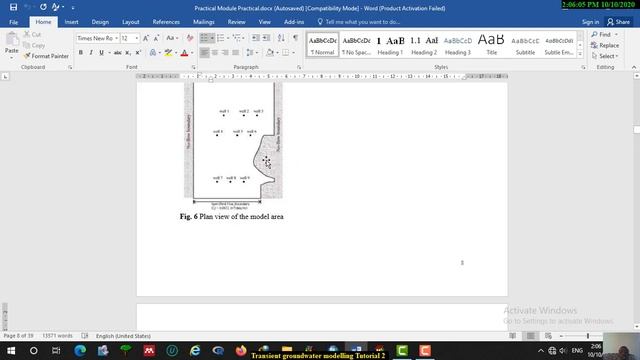Open Firefox from the taskbar
Image resolution: width=640 pixels, height=360 pixels.
pyautogui.click(x=241, y=351)
